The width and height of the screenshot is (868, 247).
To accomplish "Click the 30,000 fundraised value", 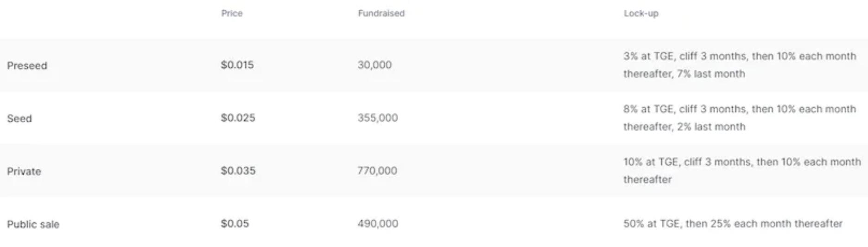I will tap(374, 65).
